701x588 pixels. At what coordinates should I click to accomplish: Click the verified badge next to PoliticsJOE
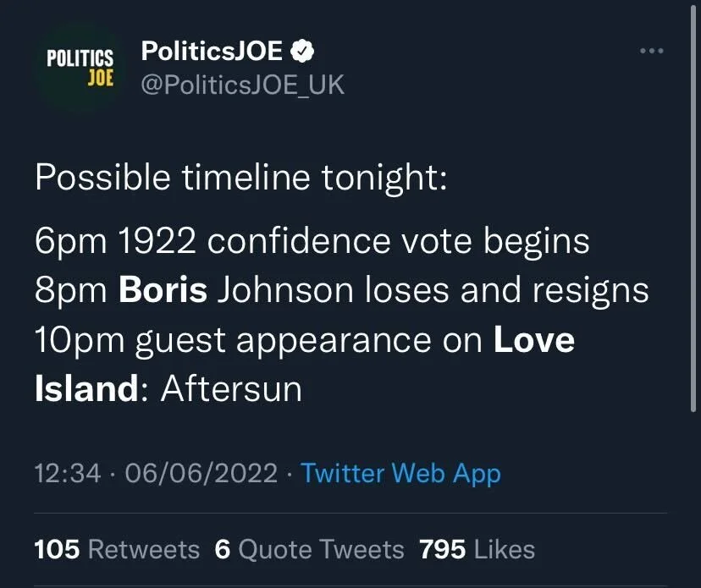(302, 51)
